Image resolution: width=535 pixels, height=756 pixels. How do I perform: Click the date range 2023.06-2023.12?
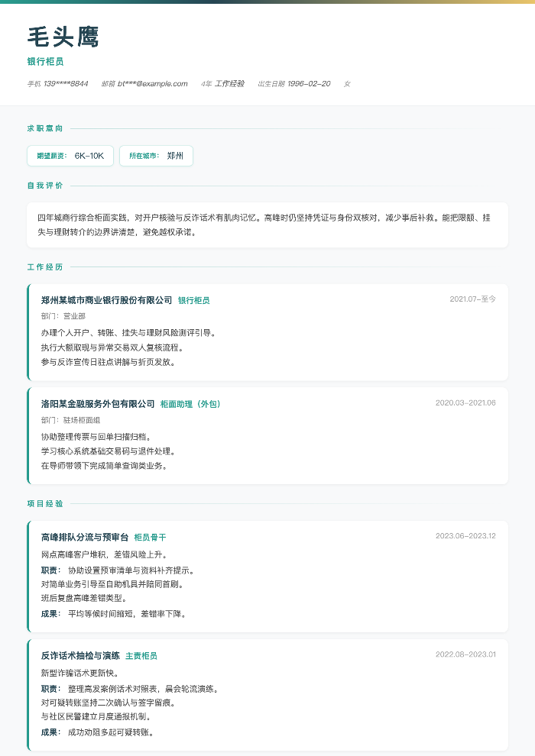coord(465,535)
